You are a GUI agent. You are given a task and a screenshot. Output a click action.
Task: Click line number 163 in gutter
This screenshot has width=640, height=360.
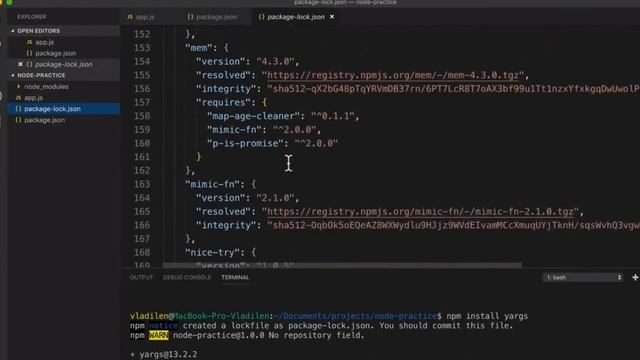pyautogui.click(x=142, y=184)
